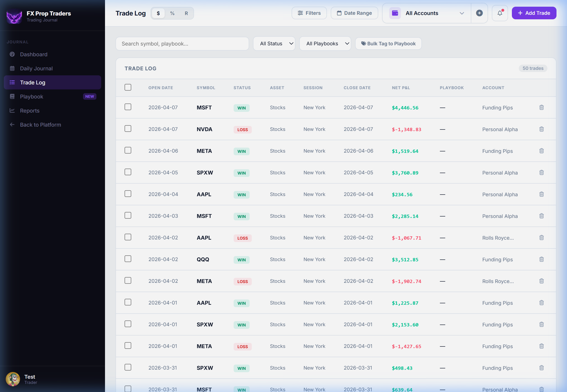Screen dimensions: 567x392
Task: Delete the META loss trade dated 2026-04-02
Action: 541,281
